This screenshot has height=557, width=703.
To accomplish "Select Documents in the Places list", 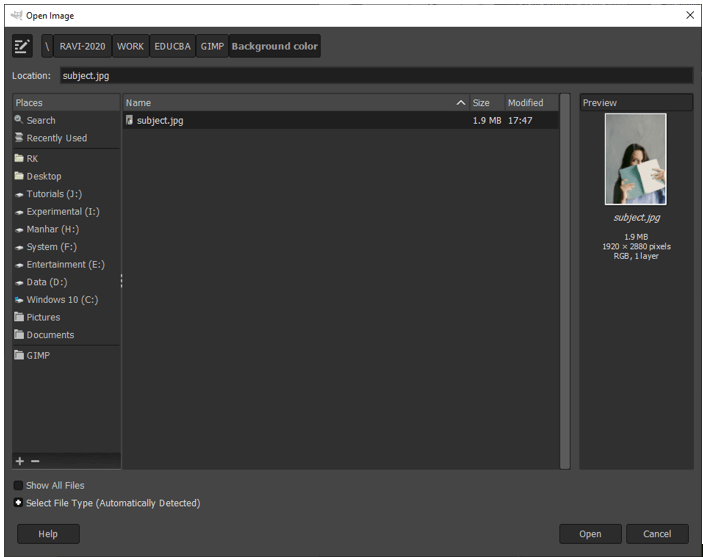I will tap(66, 335).
